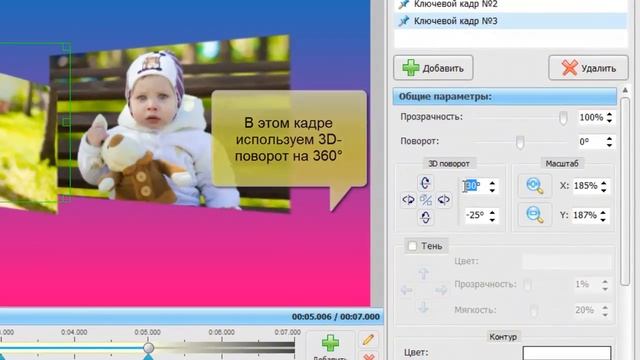
Task: Click the Поворот 0° value field
Action: point(591,142)
